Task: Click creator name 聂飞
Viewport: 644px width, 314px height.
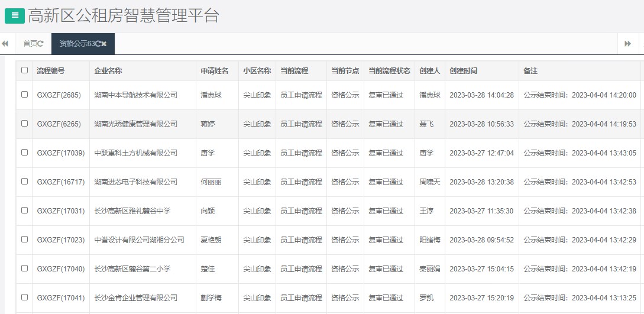Action: pos(426,124)
